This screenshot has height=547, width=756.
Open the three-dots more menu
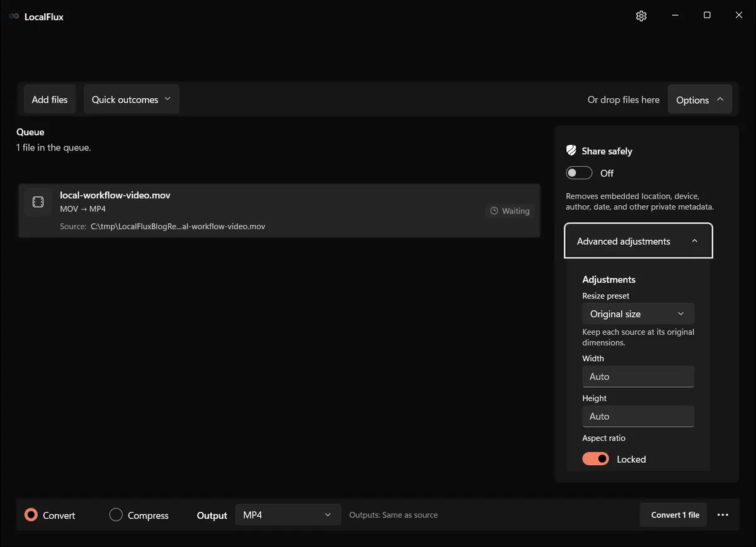pyautogui.click(x=723, y=515)
